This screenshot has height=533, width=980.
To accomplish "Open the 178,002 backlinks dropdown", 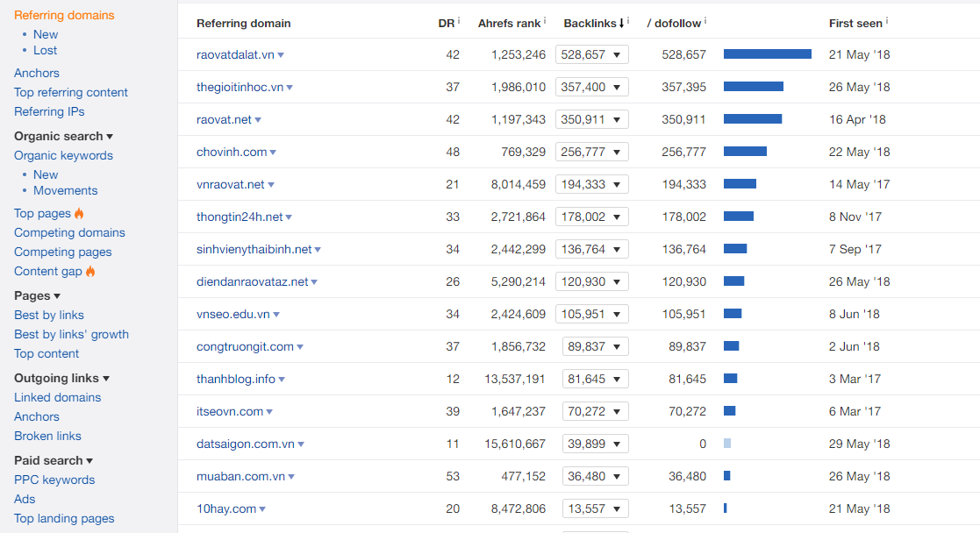I will [x=592, y=217].
